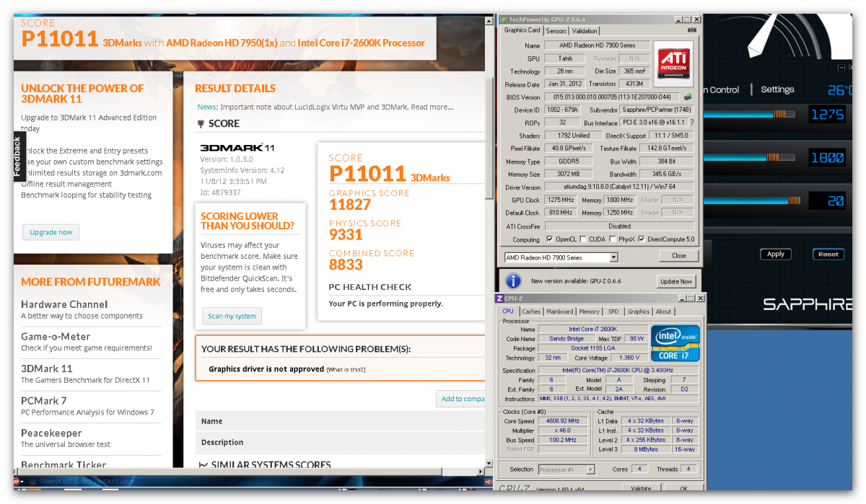Click the Score heading trophy icon
The height and width of the screenshot is (504, 866).
[x=201, y=124]
